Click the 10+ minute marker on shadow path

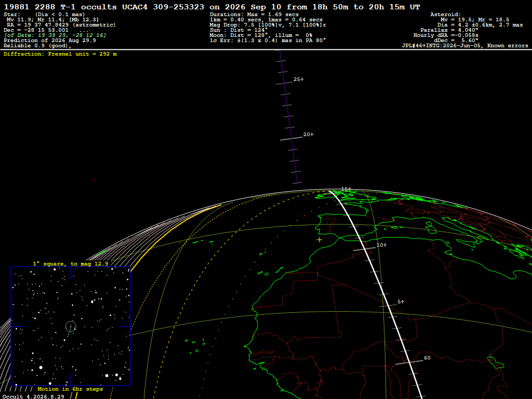[364, 249]
